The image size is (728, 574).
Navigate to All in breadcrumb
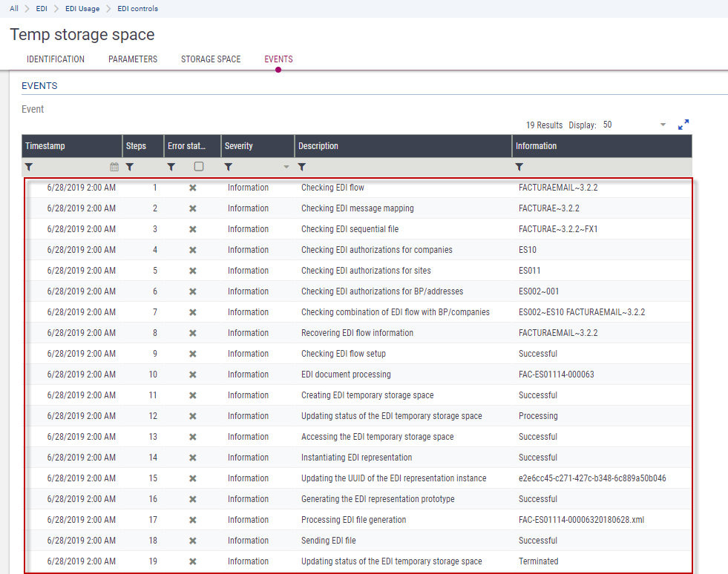click(x=14, y=9)
